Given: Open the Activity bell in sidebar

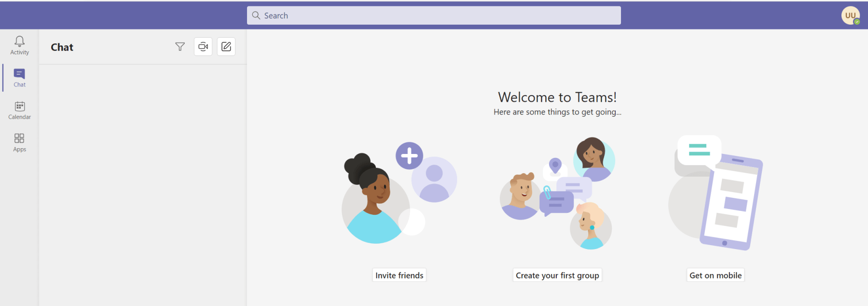Looking at the screenshot, I should [19, 45].
